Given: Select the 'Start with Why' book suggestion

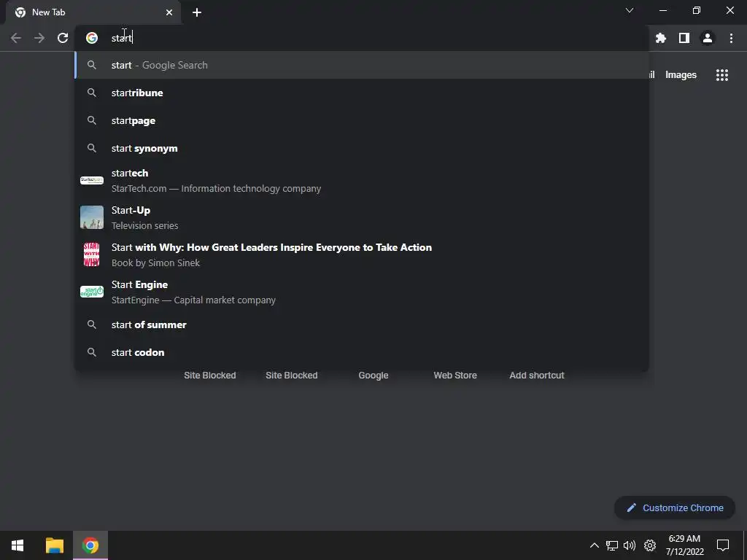Looking at the screenshot, I should 362,254.
